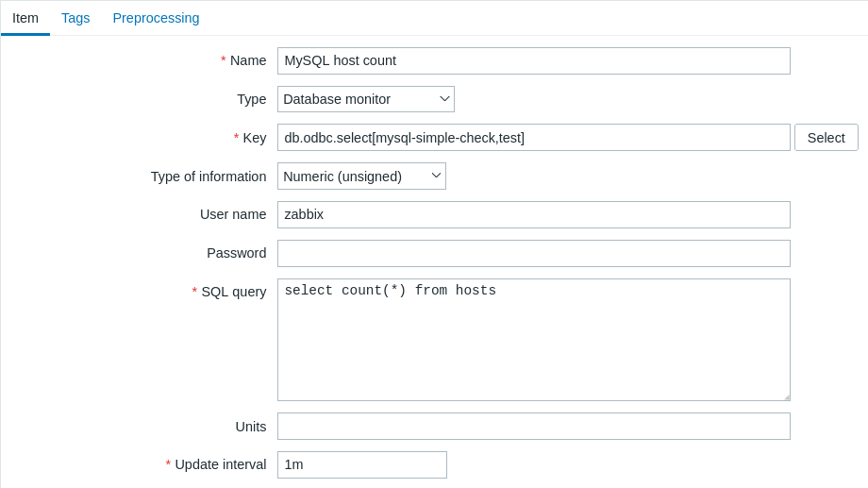
Task: Switch to the Tags tab
Action: click(75, 18)
